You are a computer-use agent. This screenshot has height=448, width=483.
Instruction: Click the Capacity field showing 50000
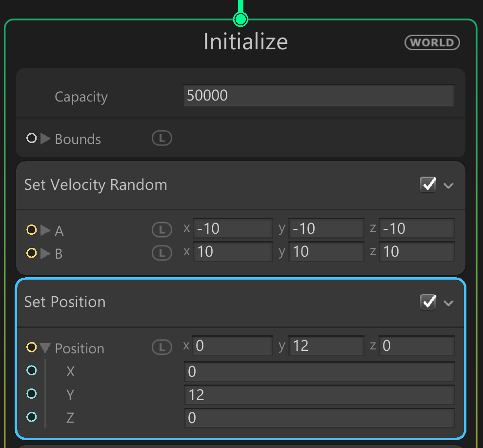tap(318, 95)
